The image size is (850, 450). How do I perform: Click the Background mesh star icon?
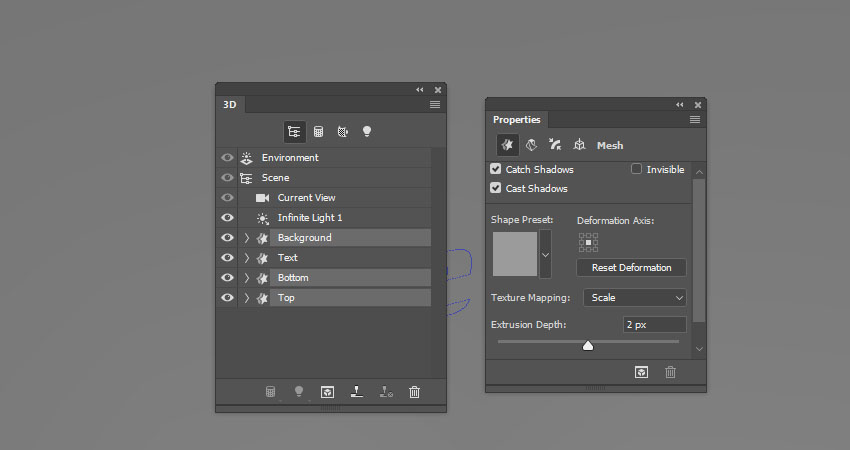[x=262, y=238]
